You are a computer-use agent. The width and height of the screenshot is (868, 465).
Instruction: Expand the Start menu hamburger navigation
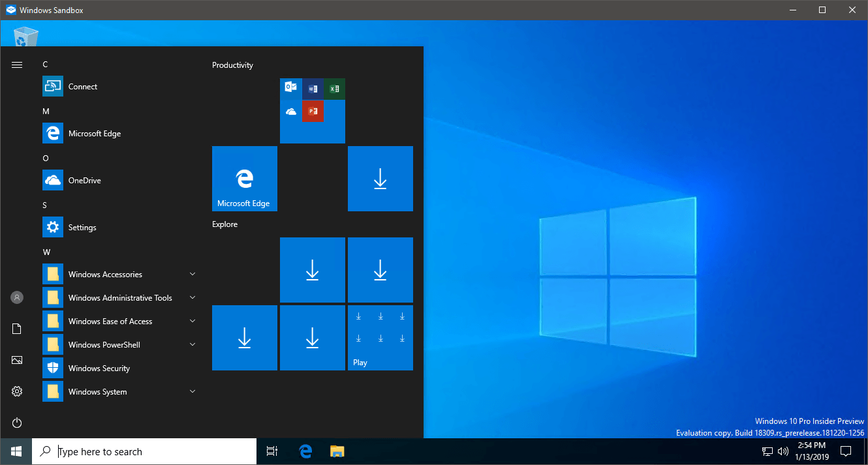pyautogui.click(x=17, y=65)
